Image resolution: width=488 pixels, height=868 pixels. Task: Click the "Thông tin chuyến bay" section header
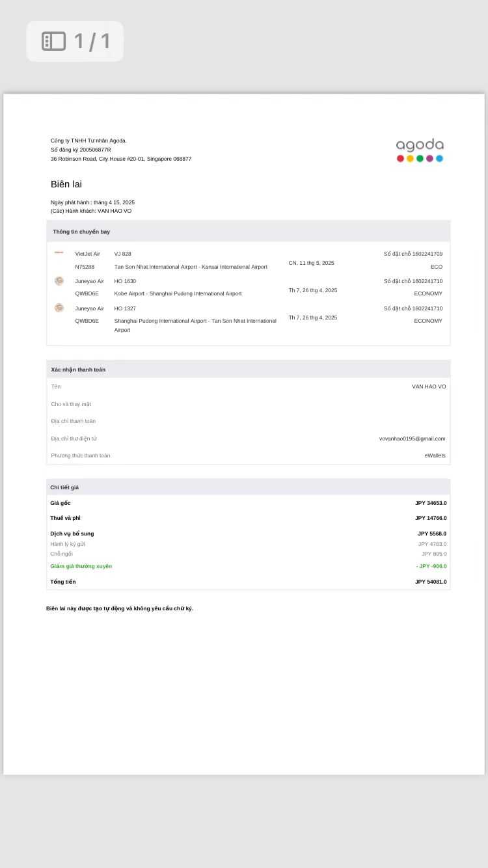coord(81,232)
